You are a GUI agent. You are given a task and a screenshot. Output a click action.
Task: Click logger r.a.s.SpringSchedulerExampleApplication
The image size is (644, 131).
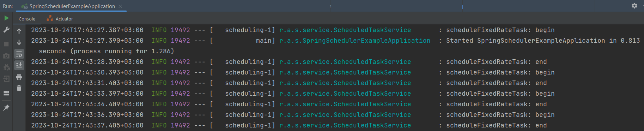click(355, 41)
